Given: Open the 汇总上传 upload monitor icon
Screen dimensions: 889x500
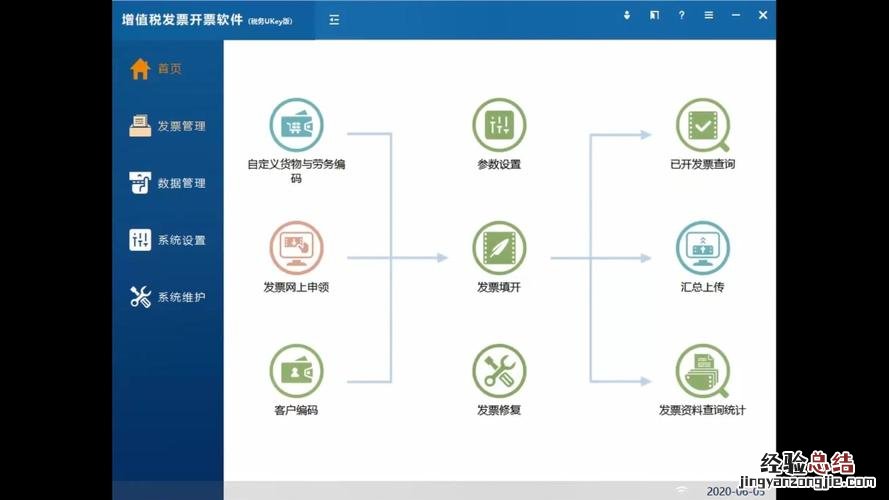Looking at the screenshot, I should pyautogui.click(x=702, y=248).
